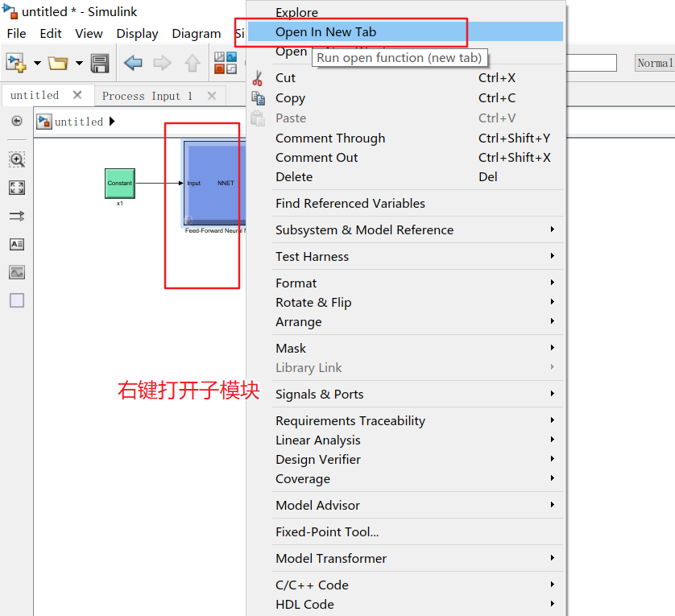Fit the diagram to view
The image size is (675, 616).
[16, 188]
